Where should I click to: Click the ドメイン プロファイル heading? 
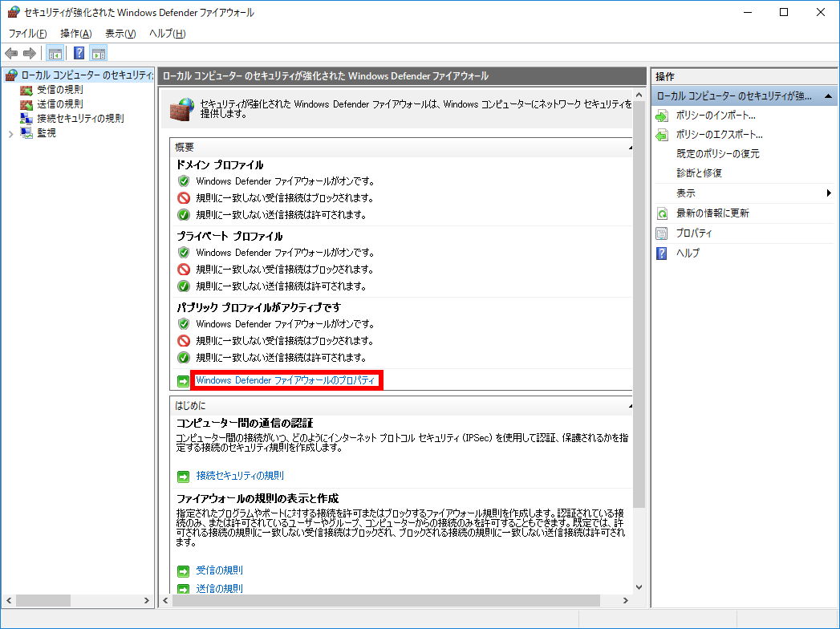220,165
